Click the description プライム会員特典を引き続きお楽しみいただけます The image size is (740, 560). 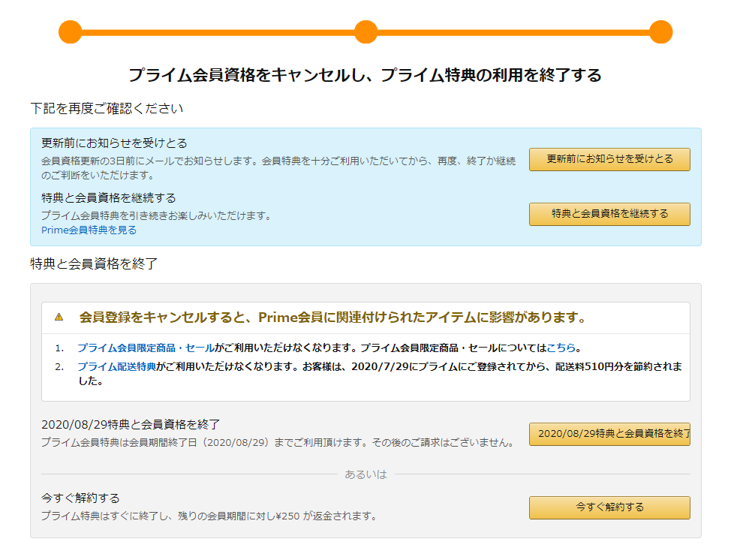click(x=158, y=215)
